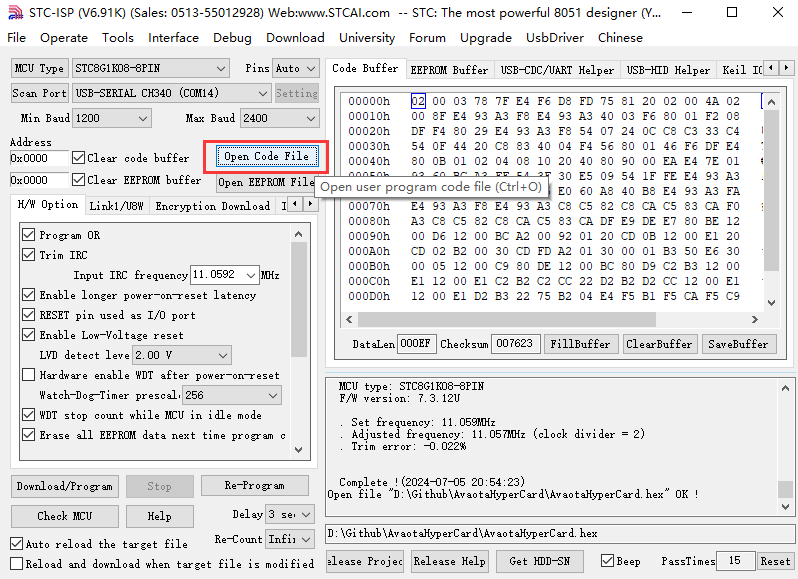Uncheck the Beep checkbox

(607, 561)
